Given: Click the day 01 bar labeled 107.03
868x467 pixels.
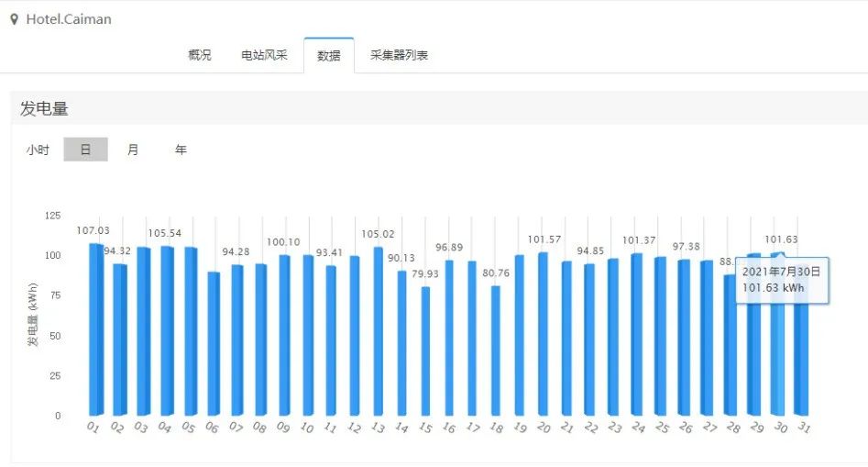Looking at the screenshot, I should point(95,330).
